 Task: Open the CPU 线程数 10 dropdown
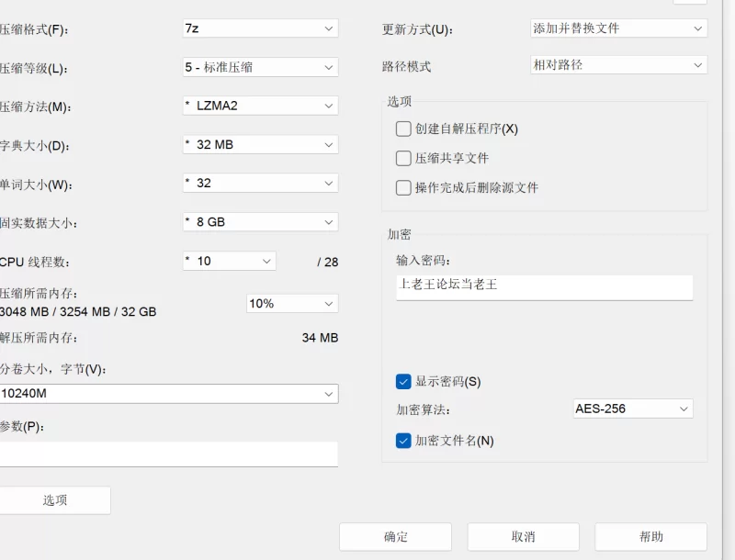pyautogui.click(x=229, y=262)
